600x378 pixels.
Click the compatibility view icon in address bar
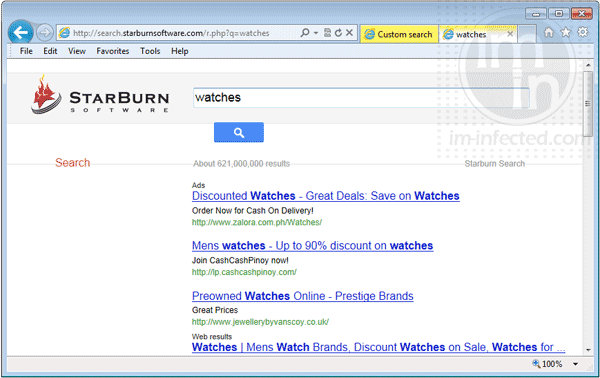pos(328,33)
